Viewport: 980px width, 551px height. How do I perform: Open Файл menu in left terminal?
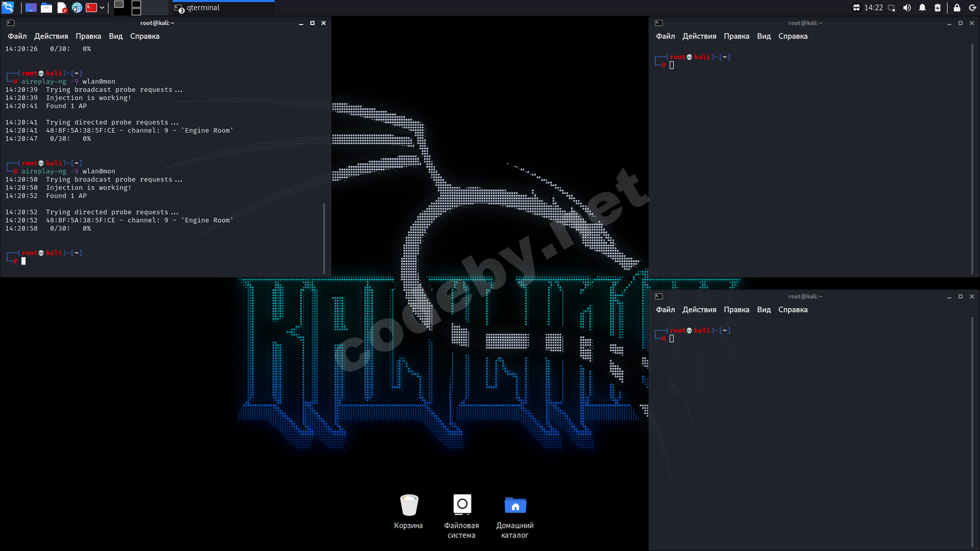(x=17, y=36)
